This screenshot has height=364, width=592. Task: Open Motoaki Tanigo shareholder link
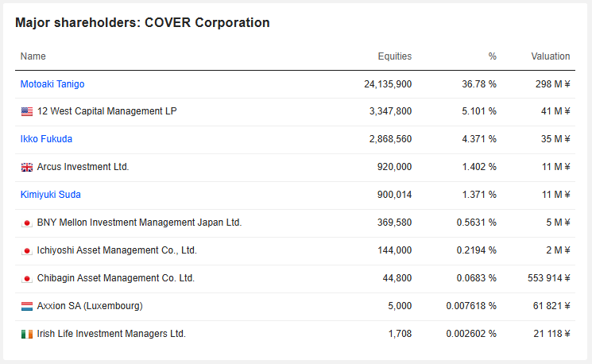[x=52, y=83]
